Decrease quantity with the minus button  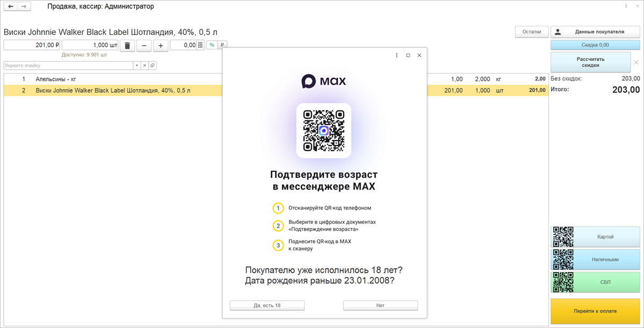click(144, 46)
